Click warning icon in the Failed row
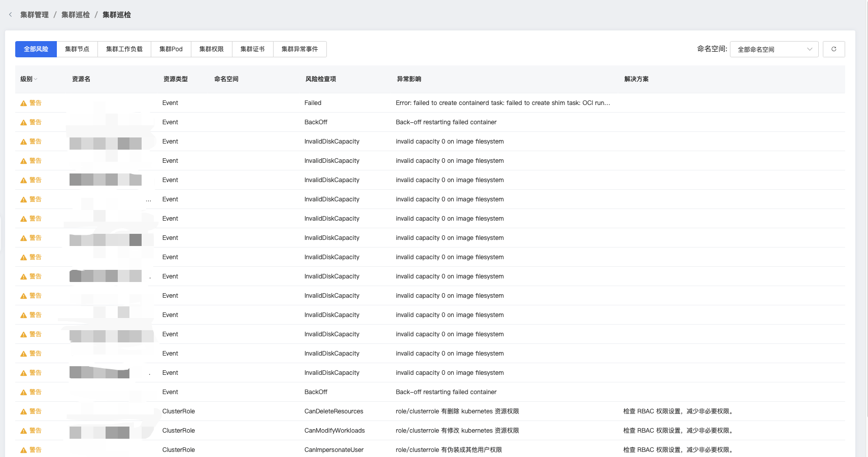Viewport: 868px width, 457px height. [23, 103]
